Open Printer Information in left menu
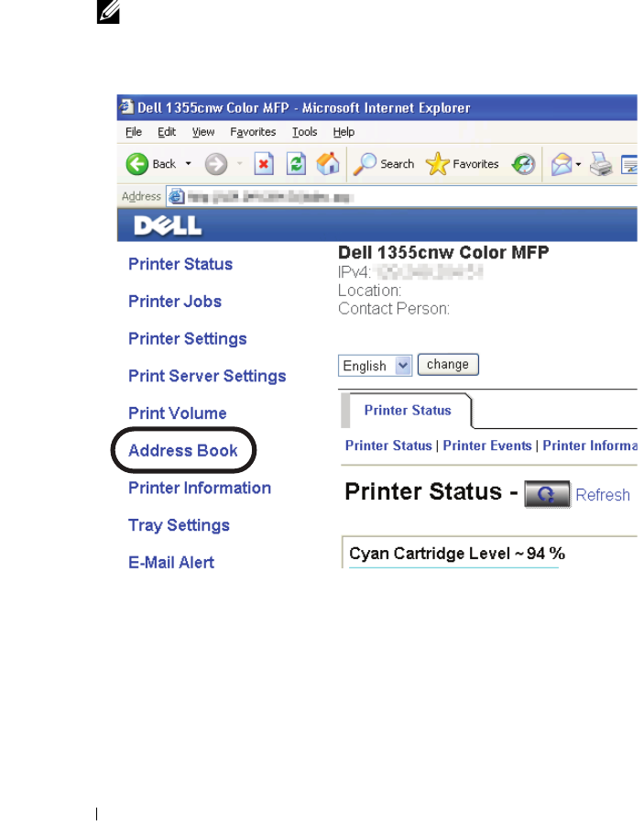This screenshot has width=644, height=825. click(199, 489)
